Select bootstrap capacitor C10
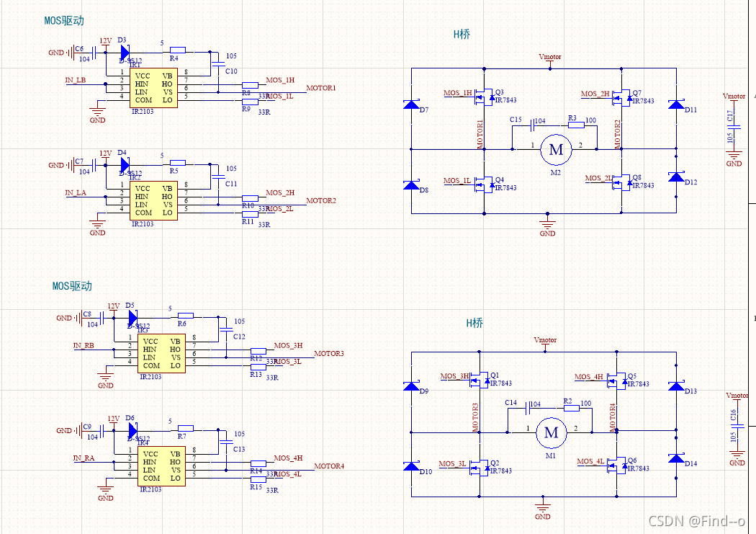 pos(218,63)
